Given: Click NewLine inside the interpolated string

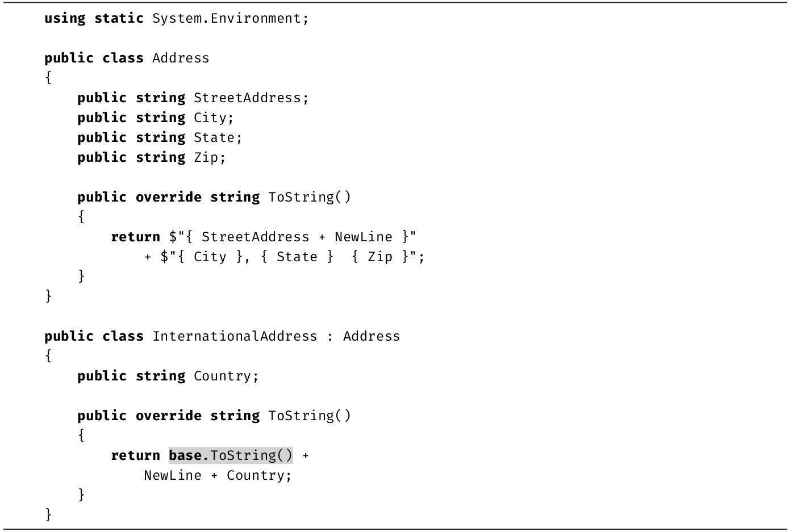Looking at the screenshot, I should pos(363,237).
